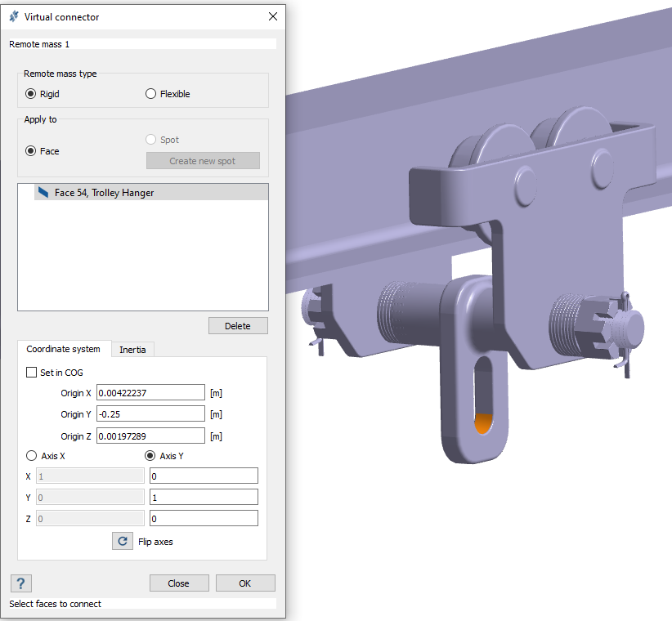Viewport: 672px width, 621px height.
Task: Open the Coordinate system tab
Action: pos(63,350)
